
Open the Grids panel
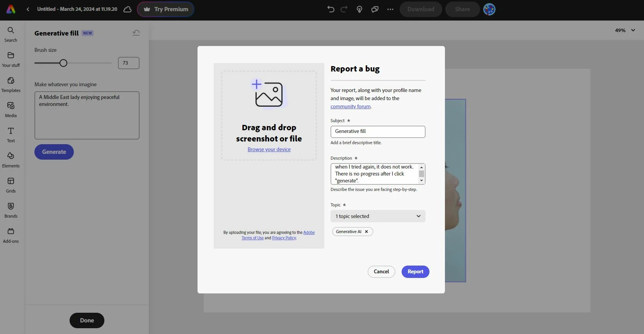tap(11, 185)
